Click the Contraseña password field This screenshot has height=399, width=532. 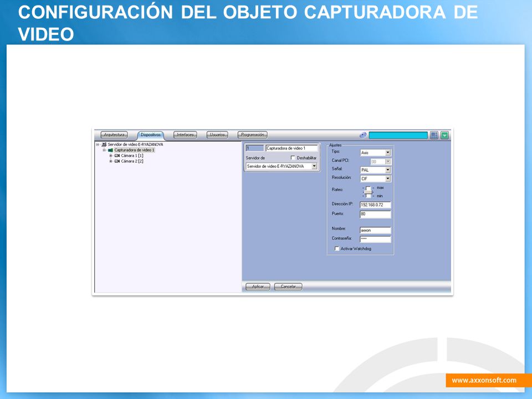375,239
